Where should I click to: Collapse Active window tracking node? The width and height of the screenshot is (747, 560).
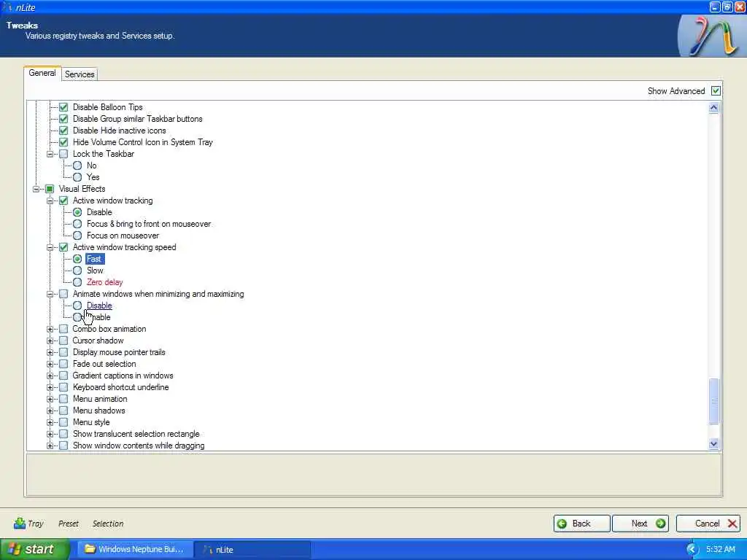click(x=50, y=201)
